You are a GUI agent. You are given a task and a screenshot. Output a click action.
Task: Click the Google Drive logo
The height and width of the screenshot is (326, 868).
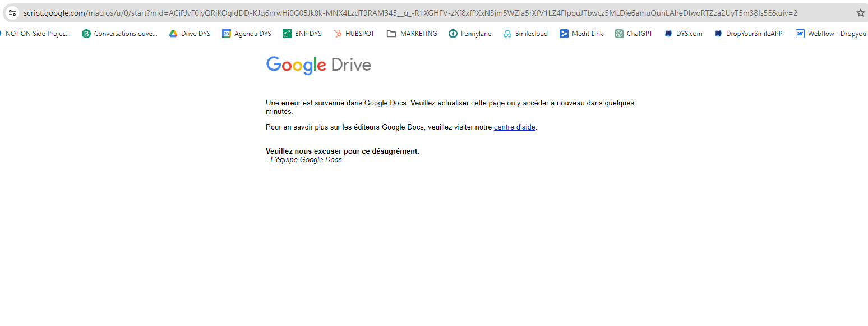point(318,65)
